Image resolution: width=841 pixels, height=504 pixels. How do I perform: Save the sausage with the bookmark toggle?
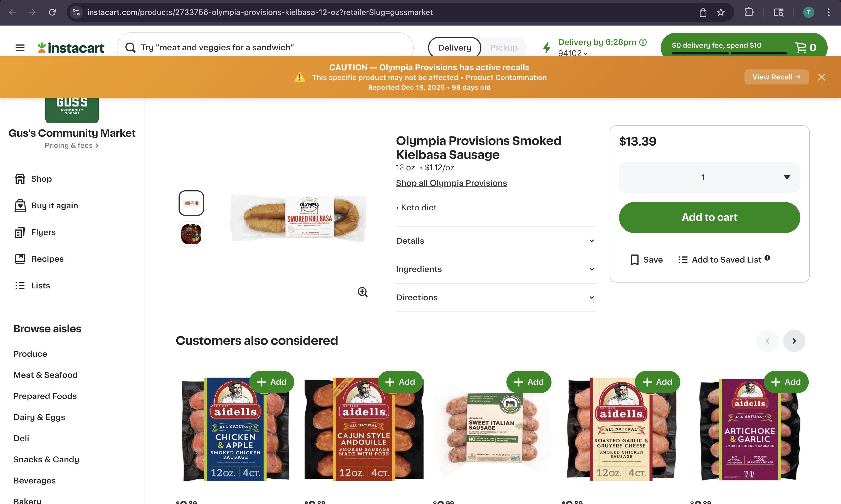click(645, 260)
